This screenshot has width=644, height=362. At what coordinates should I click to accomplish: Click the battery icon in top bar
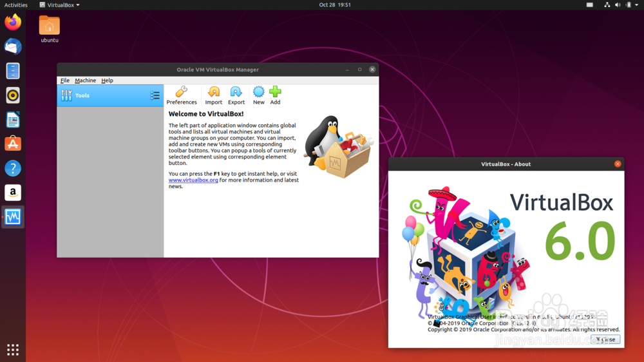click(x=629, y=5)
